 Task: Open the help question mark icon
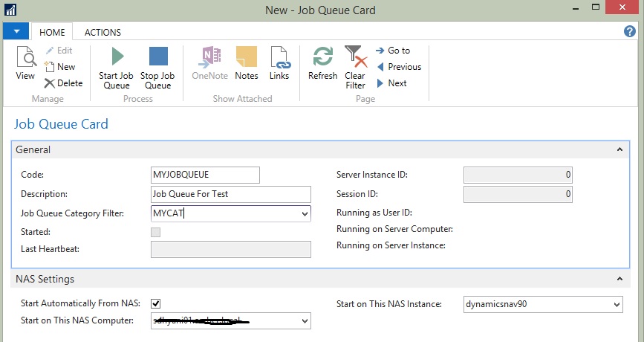[630, 32]
